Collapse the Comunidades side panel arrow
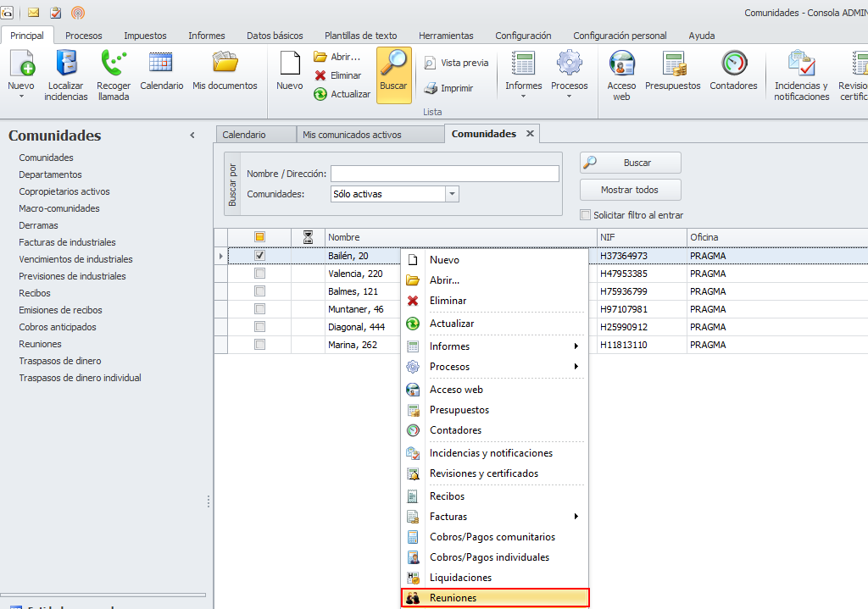868x609 pixels. [x=192, y=136]
